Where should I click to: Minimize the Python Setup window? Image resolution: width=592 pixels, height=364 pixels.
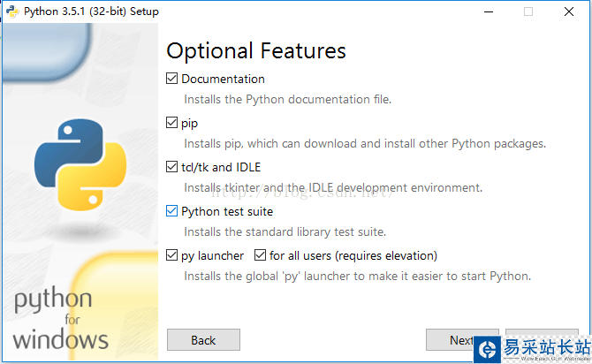click(x=489, y=11)
